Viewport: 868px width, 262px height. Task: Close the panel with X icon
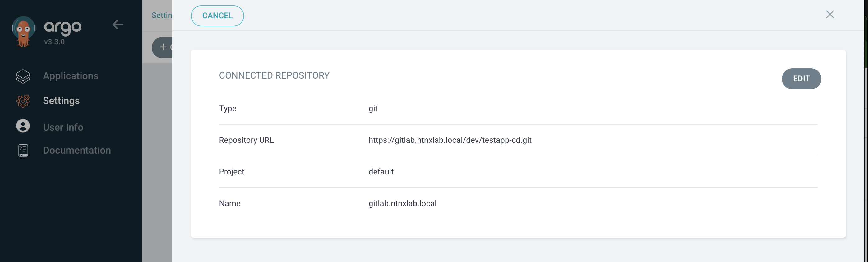click(829, 15)
